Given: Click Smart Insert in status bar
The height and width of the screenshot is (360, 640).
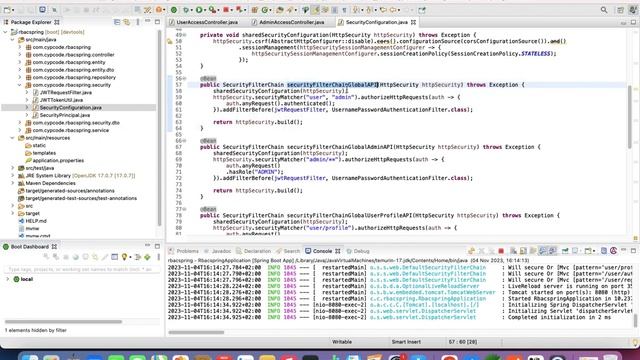Looking at the screenshot, I should (406, 342).
